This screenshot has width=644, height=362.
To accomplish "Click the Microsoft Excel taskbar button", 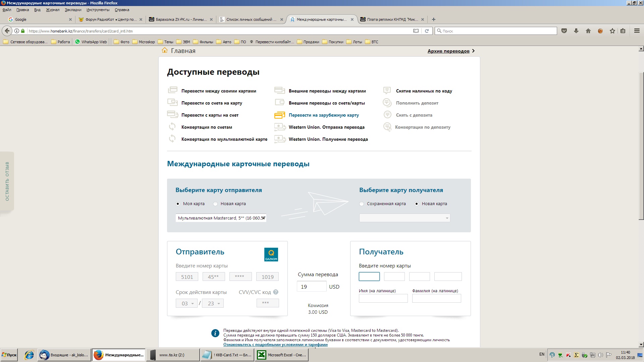I will [x=282, y=355].
